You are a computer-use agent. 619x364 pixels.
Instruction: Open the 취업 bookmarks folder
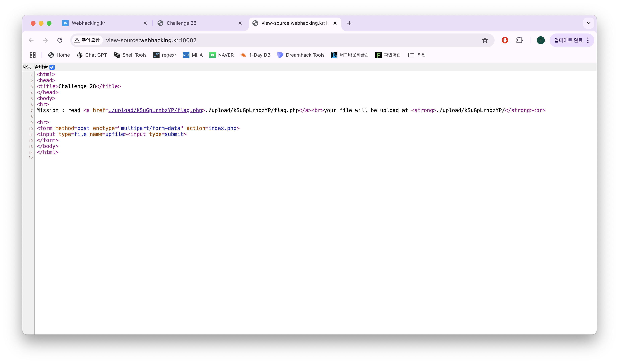coord(417,55)
